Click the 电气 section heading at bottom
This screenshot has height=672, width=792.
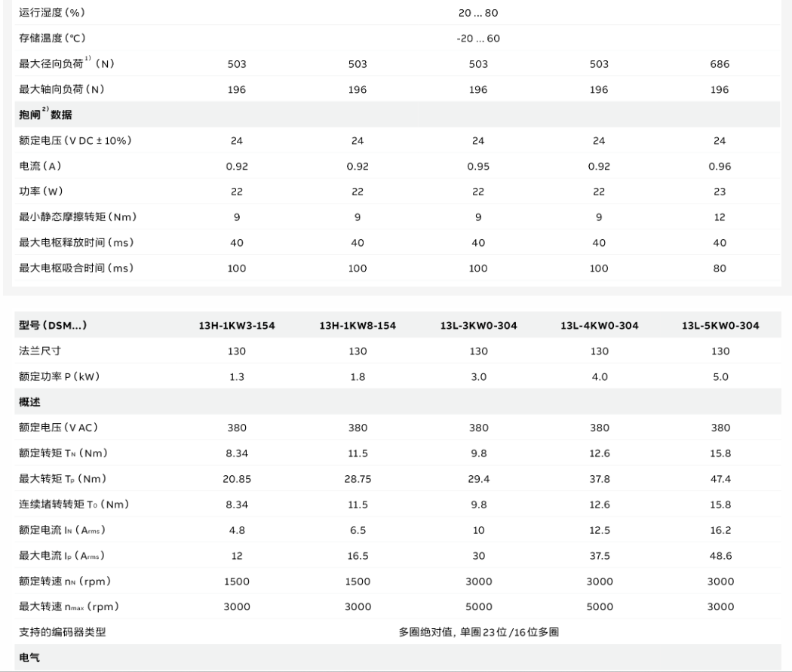(29, 658)
